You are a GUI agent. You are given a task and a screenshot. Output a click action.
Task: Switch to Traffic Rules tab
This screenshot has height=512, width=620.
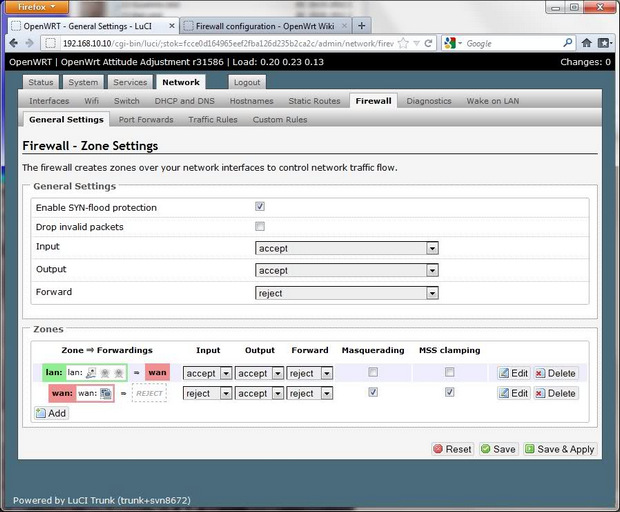213,119
